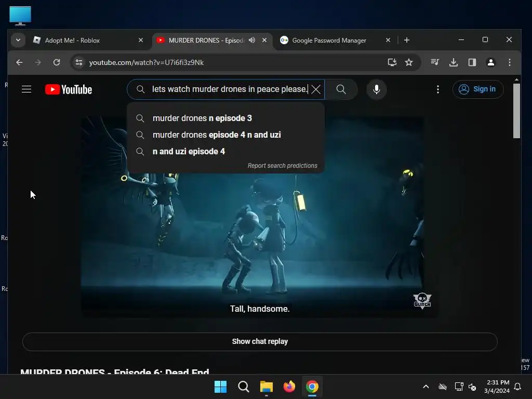Click the muted volume tray icon
Image resolution: width=532 pixels, height=399 pixels.
(x=472, y=387)
